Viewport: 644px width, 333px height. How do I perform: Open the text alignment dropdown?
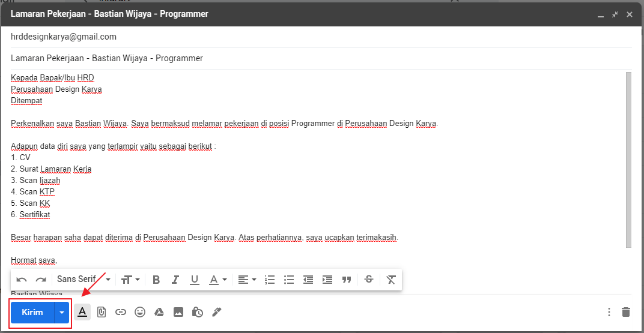(248, 280)
